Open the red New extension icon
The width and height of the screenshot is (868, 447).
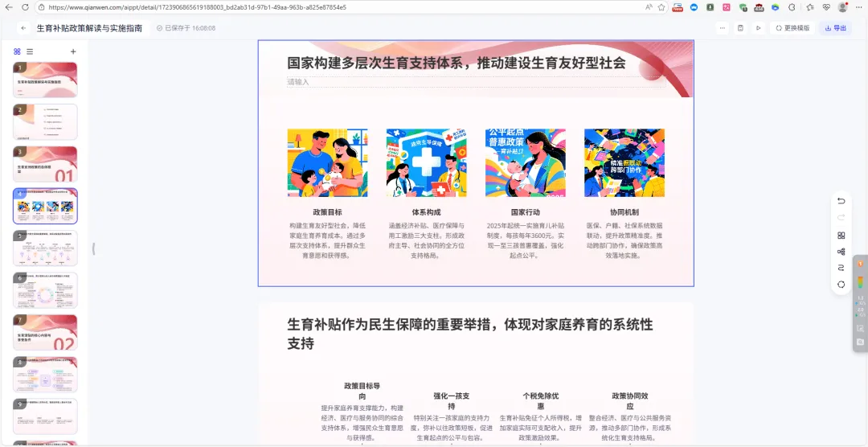(x=678, y=7)
